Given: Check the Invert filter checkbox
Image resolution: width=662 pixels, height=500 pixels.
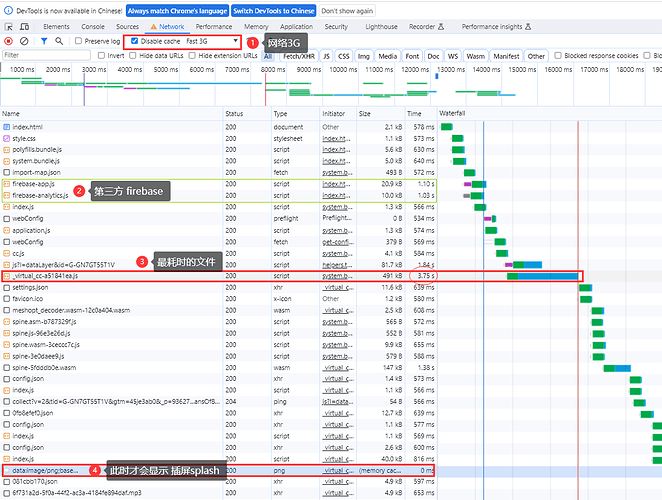Looking at the screenshot, I should point(101,55).
